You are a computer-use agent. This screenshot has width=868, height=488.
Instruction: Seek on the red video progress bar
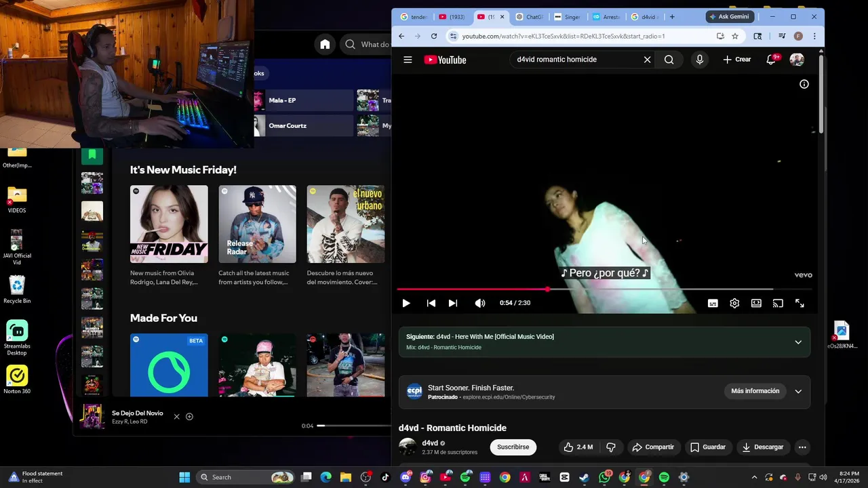pos(604,289)
